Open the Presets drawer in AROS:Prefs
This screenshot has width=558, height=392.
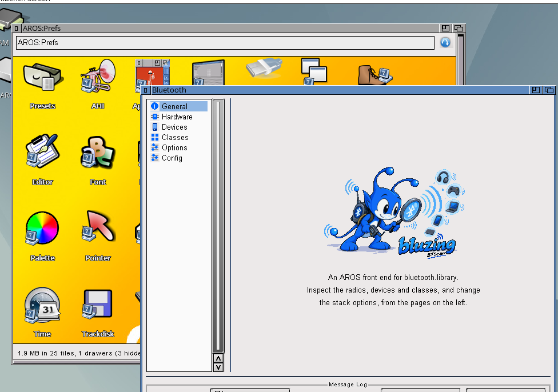[42, 77]
